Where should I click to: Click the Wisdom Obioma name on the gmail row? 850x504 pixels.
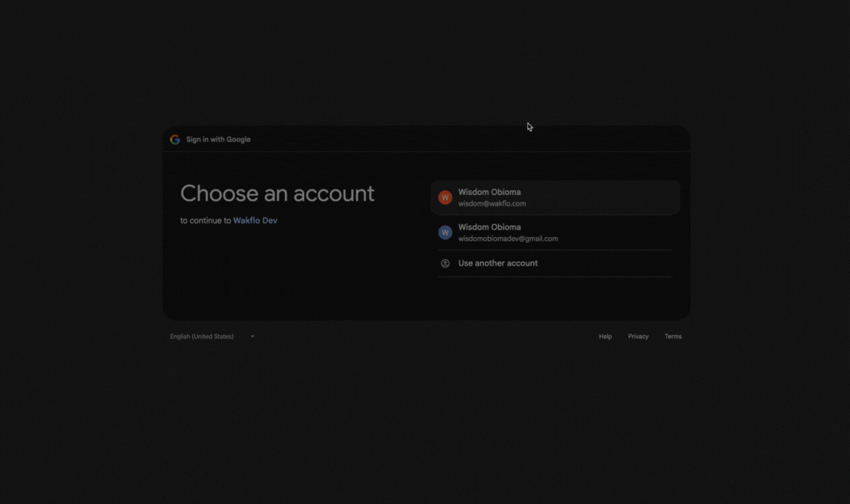tap(489, 227)
